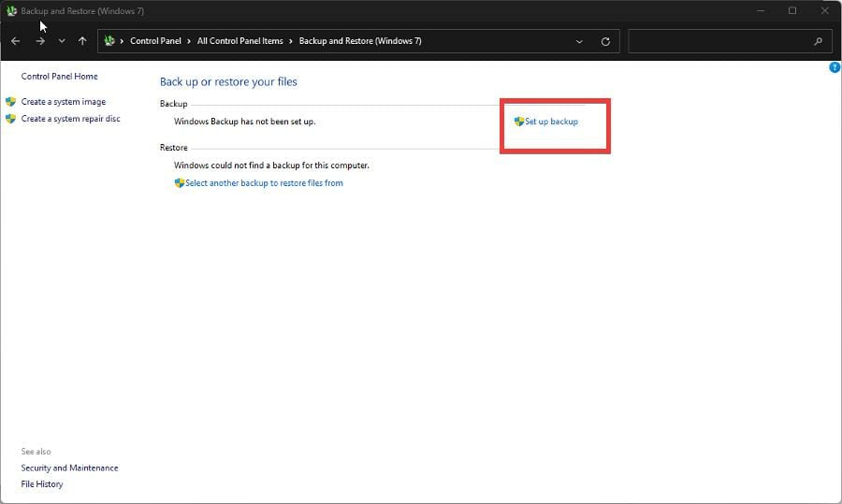Go to Control Panel Home

pos(60,77)
